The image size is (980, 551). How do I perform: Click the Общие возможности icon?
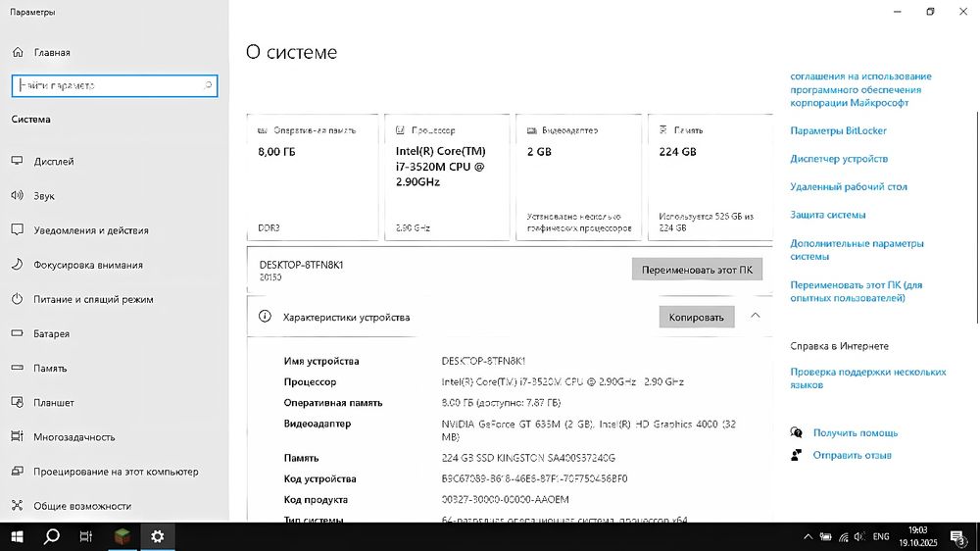(18, 505)
